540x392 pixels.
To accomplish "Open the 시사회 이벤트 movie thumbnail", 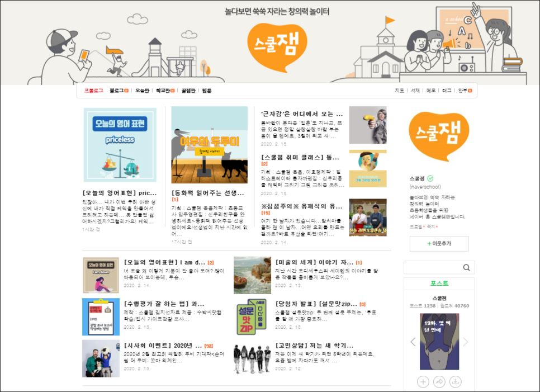I will pyautogui.click(x=101, y=358).
